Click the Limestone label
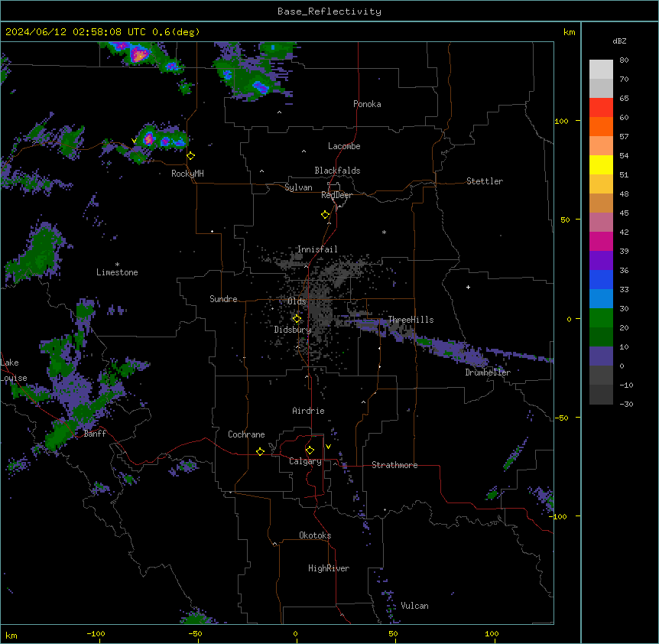Image resolution: width=659 pixels, height=644 pixels. point(117,272)
